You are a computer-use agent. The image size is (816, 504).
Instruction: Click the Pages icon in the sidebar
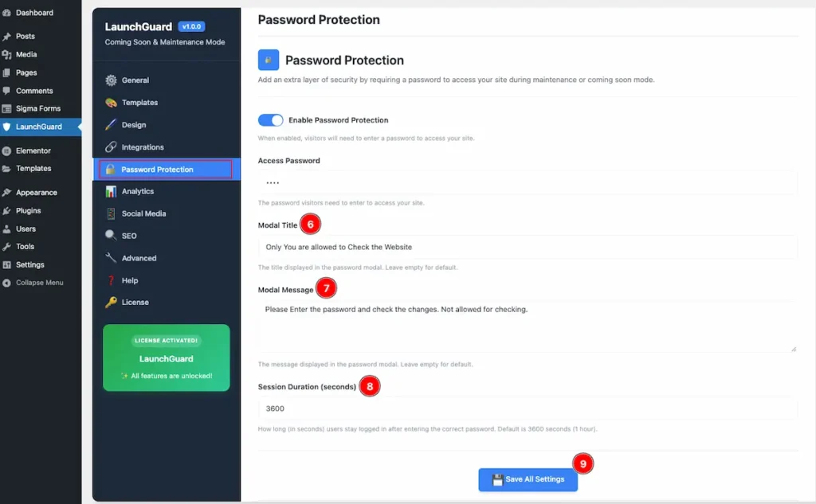tap(6, 72)
